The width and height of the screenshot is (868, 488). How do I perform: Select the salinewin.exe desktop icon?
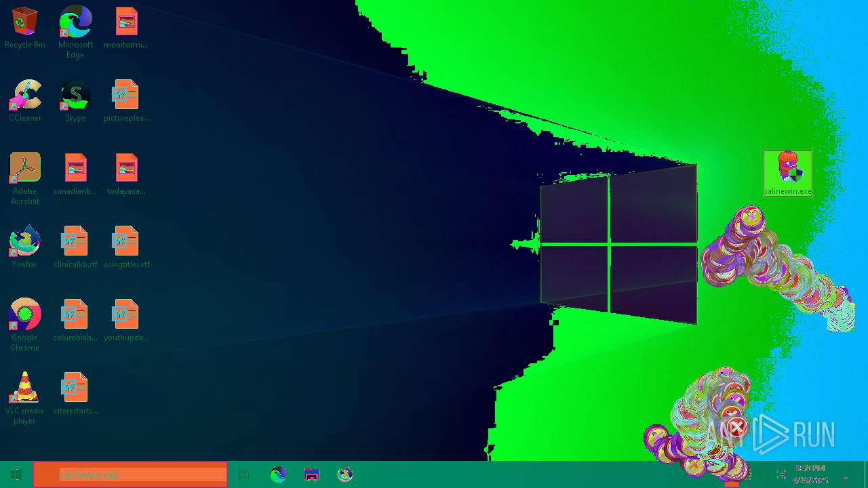click(x=787, y=174)
